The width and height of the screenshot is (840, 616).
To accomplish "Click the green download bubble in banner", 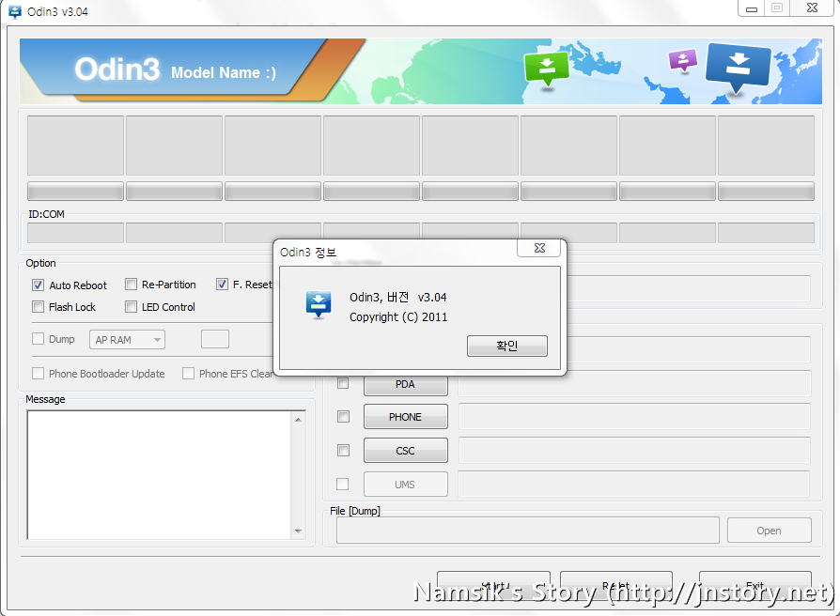I will tap(547, 67).
